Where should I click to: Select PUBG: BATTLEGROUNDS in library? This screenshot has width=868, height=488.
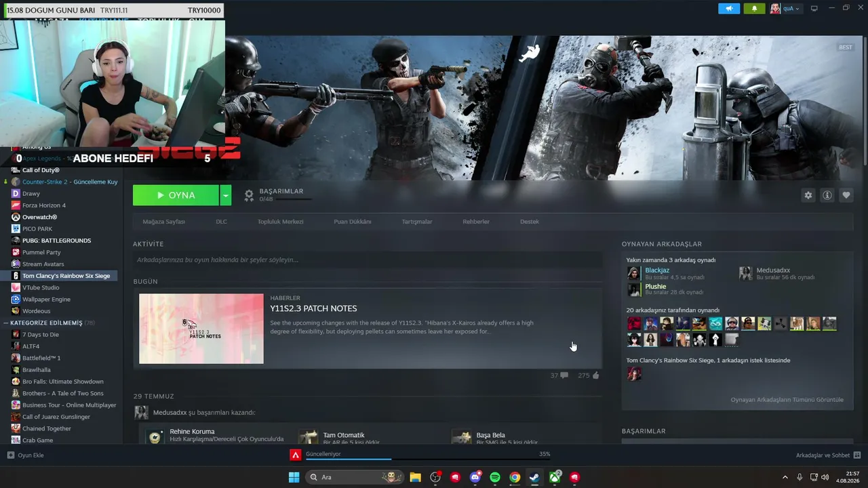[56, 241]
